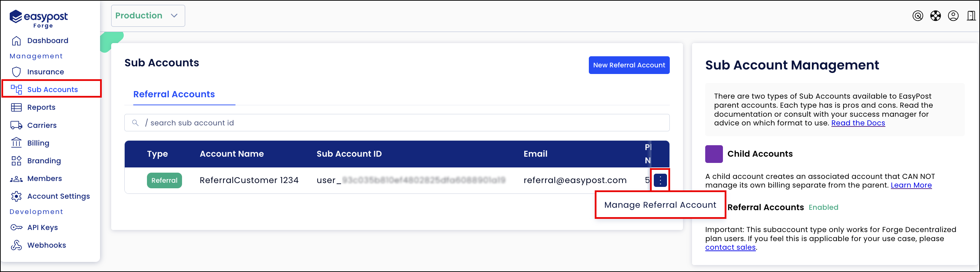This screenshot has height=272, width=980.
Task: Expand the Production environment dropdown
Action: click(148, 16)
